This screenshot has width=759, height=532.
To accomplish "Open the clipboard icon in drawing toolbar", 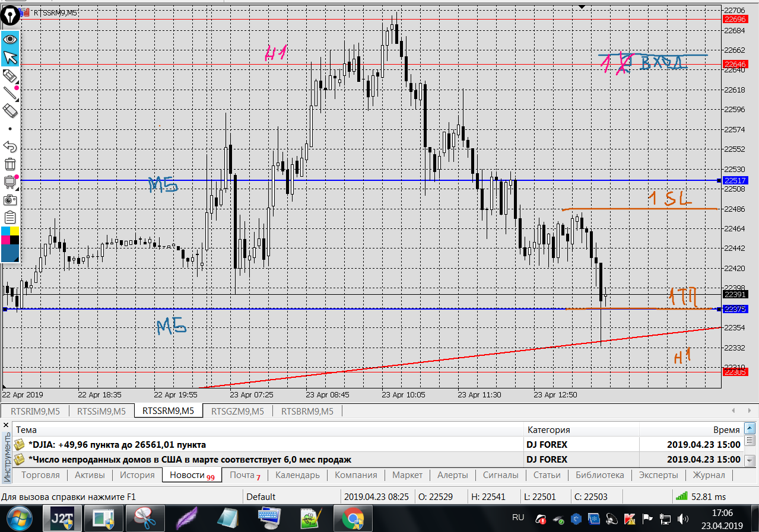I will point(10,217).
